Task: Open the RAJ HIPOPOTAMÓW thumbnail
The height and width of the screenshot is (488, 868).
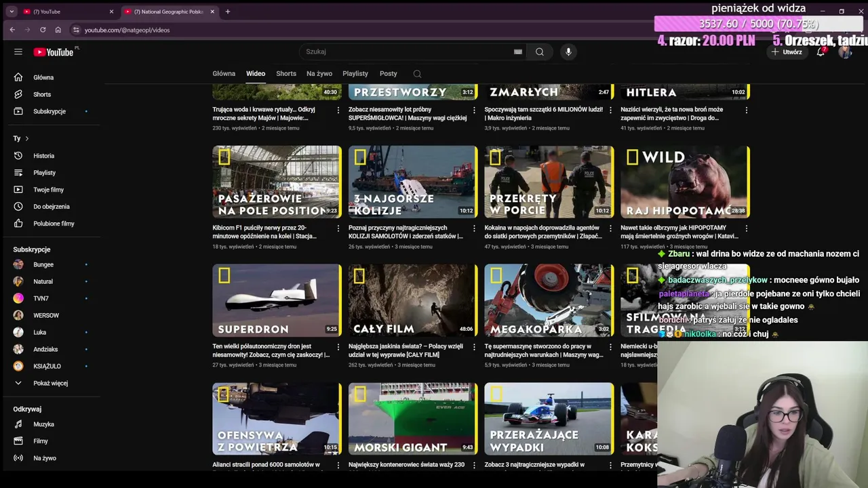Action: pos(685,182)
